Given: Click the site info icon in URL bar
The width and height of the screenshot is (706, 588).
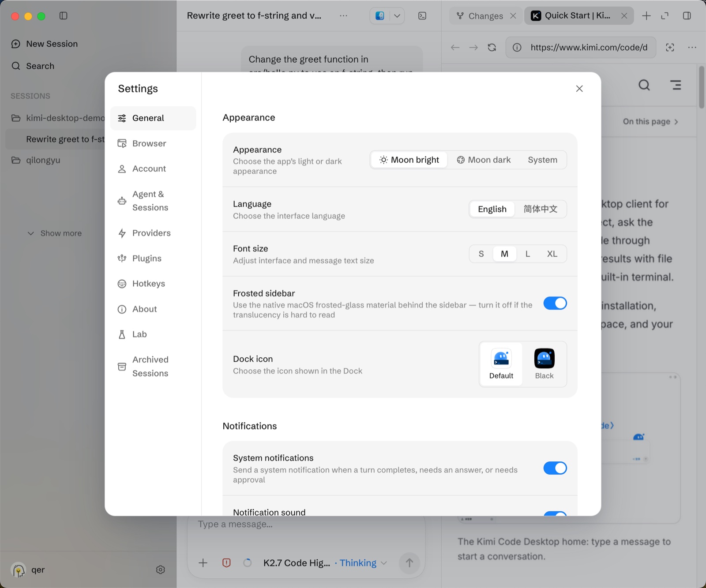Looking at the screenshot, I should click(517, 48).
